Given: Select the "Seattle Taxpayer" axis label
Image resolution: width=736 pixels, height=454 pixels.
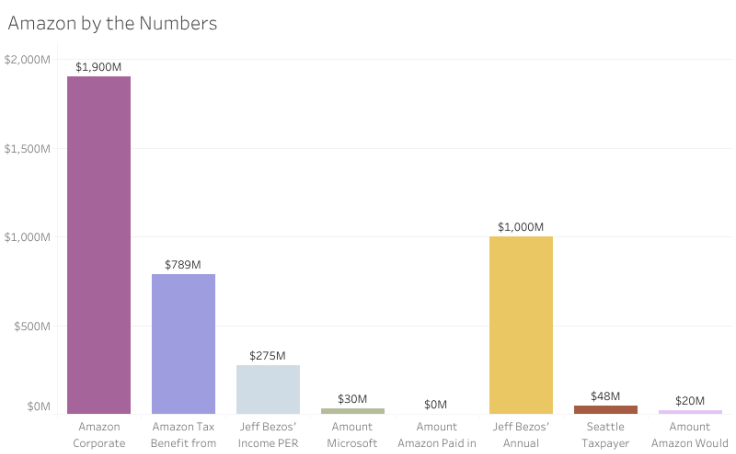Looking at the screenshot, I should coord(605,435).
